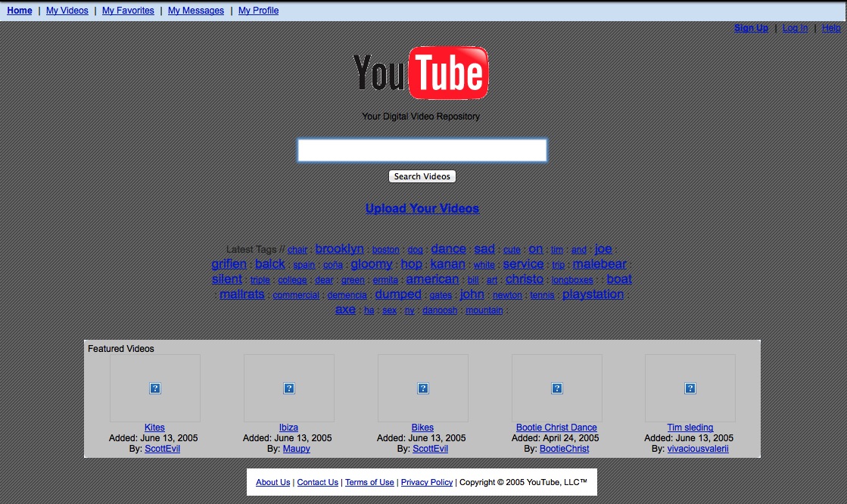This screenshot has width=847, height=504.
Task: Select the kanan tag
Action: (x=448, y=263)
